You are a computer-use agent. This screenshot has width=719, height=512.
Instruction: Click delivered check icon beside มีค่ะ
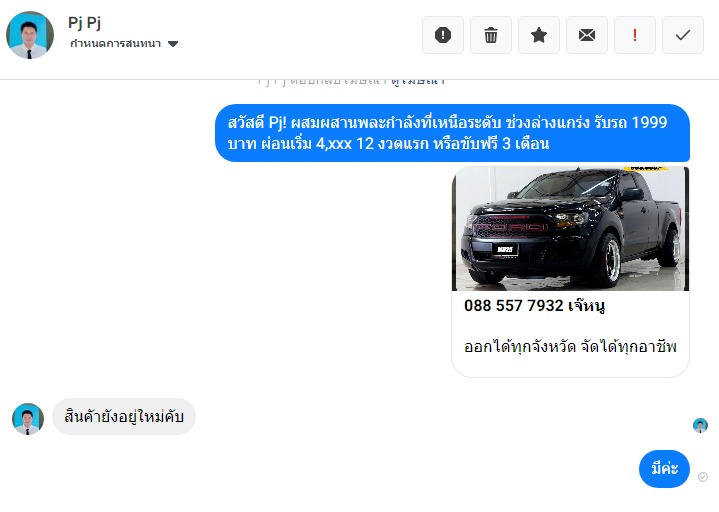coord(702,477)
